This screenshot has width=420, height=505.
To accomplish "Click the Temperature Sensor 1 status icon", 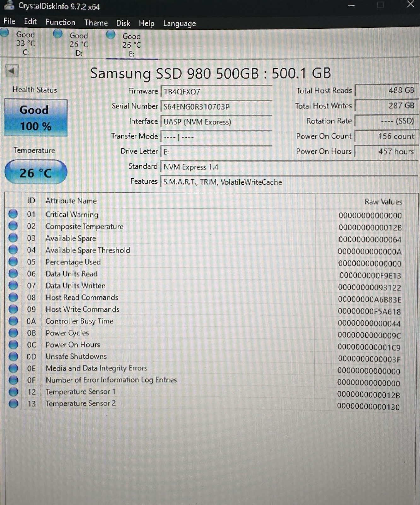I will 13,392.
